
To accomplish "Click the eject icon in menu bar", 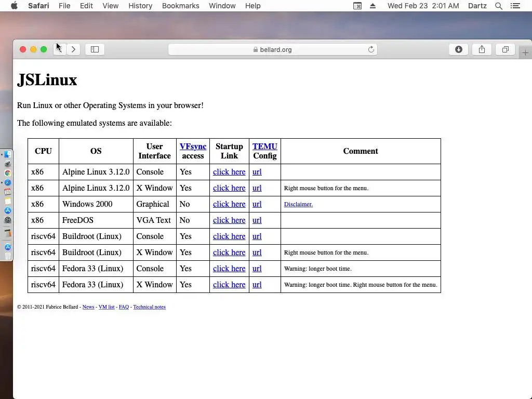I will [373, 6].
